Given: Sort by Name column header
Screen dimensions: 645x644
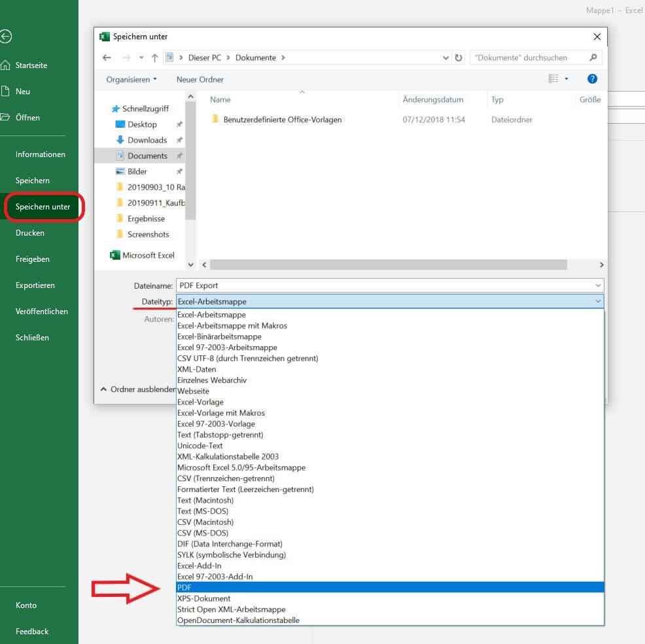Looking at the screenshot, I should click(220, 99).
